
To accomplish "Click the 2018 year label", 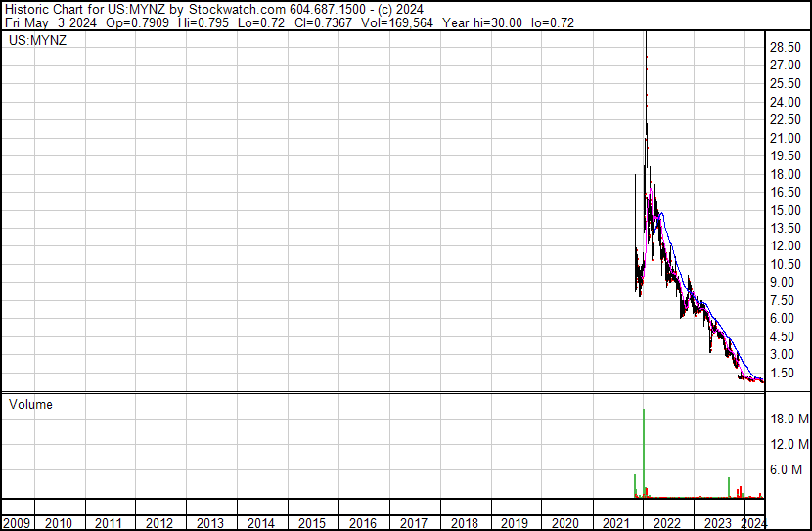I will (464, 523).
